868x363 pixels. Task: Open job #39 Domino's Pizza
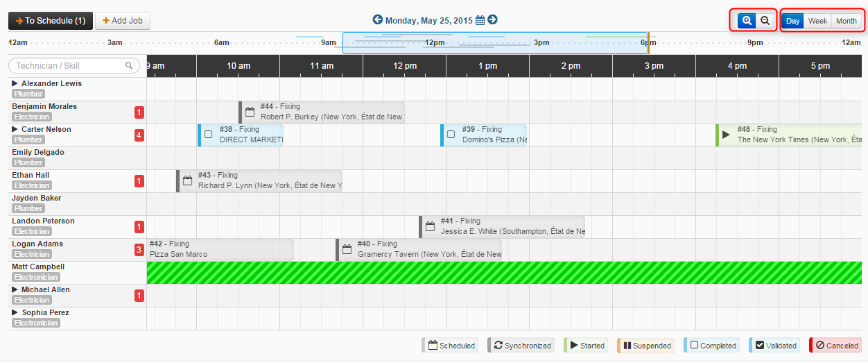point(484,135)
